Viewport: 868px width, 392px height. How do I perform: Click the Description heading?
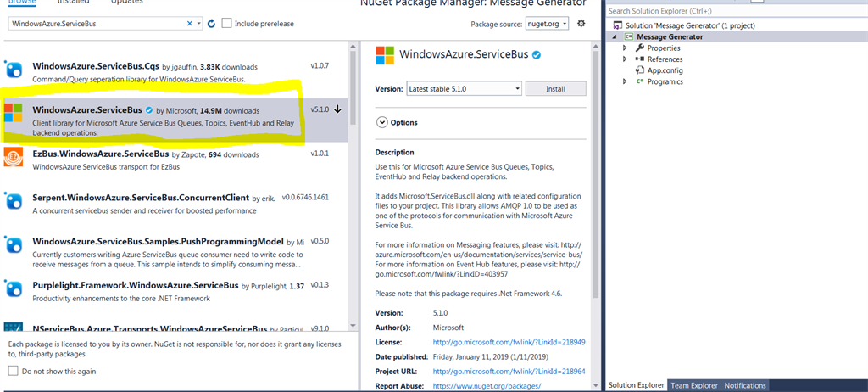[x=395, y=152]
